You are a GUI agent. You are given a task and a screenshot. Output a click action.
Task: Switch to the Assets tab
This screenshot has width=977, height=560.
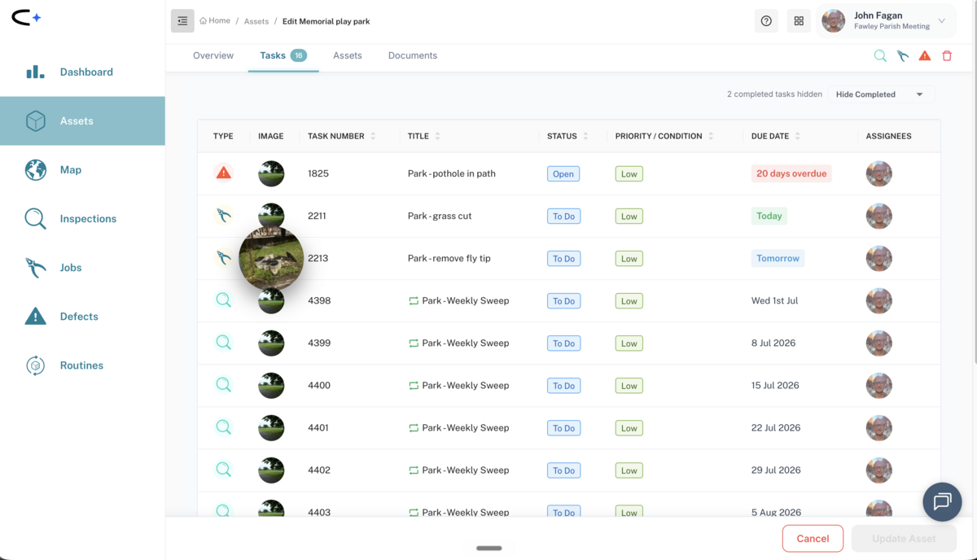(348, 55)
